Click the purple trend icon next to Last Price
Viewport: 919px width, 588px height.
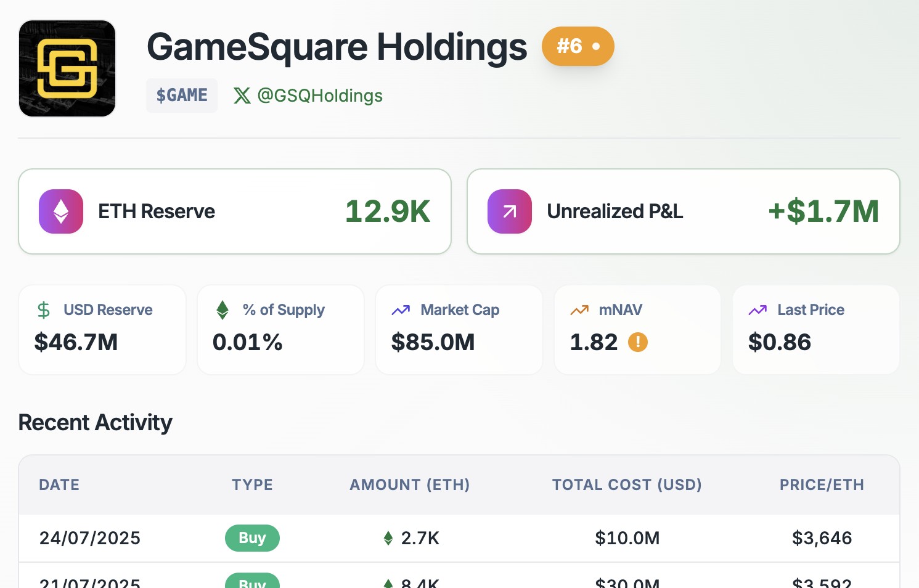tap(758, 309)
